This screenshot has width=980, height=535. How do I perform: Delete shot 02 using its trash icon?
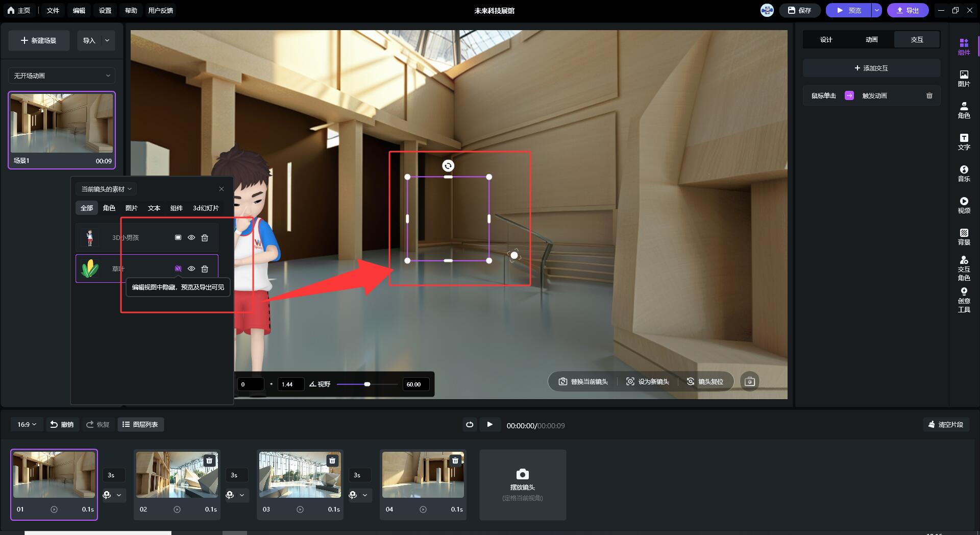click(209, 460)
